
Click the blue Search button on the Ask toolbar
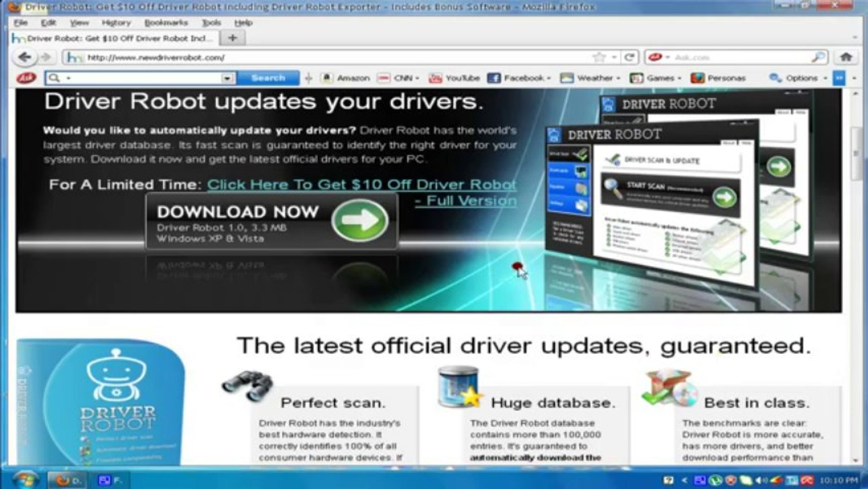click(x=268, y=78)
